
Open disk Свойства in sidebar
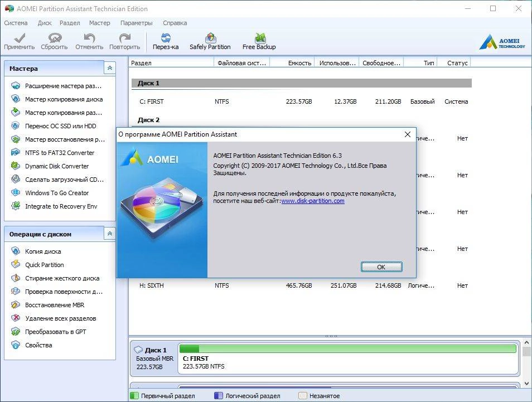(x=32, y=345)
